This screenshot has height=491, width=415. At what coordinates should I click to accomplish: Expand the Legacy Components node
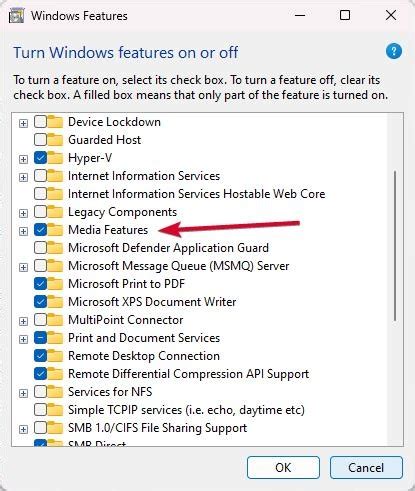point(23,213)
